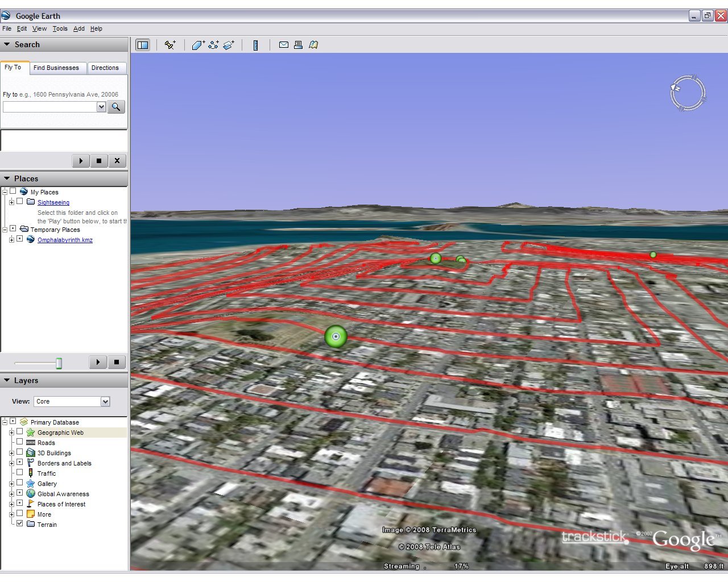Click the Places opacity slider handle
This screenshot has width=728, height=582.
[59, 363]
